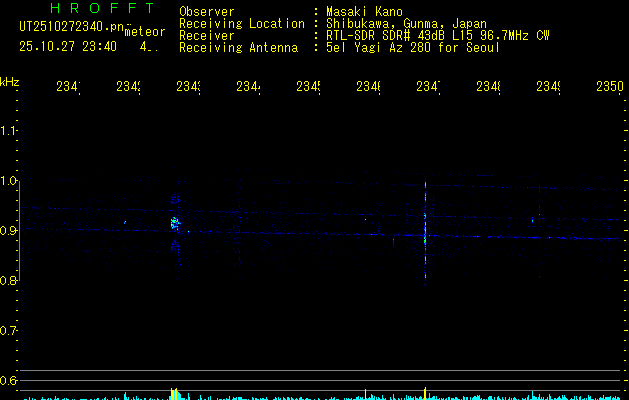
Task: Select the 1.0 frequency axis label
Action: coord(9,181)
